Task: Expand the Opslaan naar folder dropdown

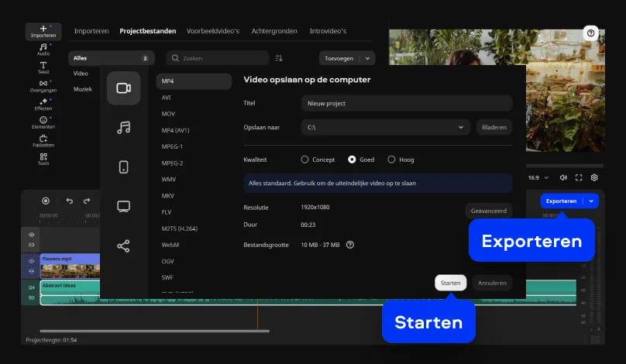Action: coord(461,127)
